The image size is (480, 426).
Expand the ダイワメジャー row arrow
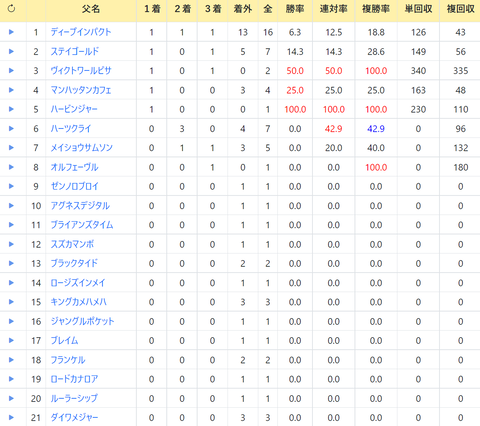click(11, 417)
